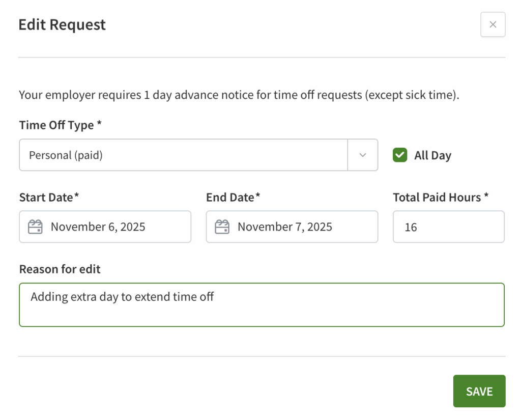Image resolution: width=521 pixels, height=420 pixels.
Task: Click the "End Date*" field label
Action: [233, 197]
